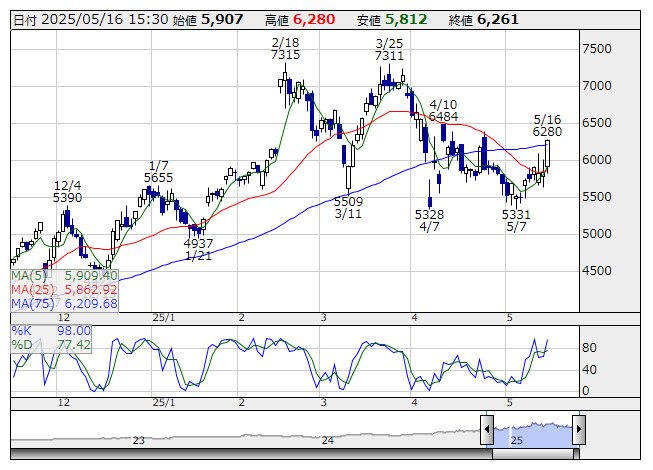Screen dimensions: 653x470
Task: Click the MA(75) 6,209.68 legend entry
Action: 65,303
